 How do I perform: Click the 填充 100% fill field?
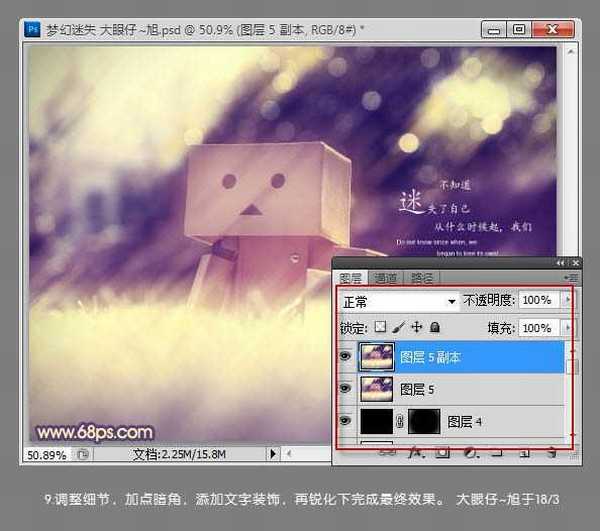pyautogui.click(x=540, y=328)
